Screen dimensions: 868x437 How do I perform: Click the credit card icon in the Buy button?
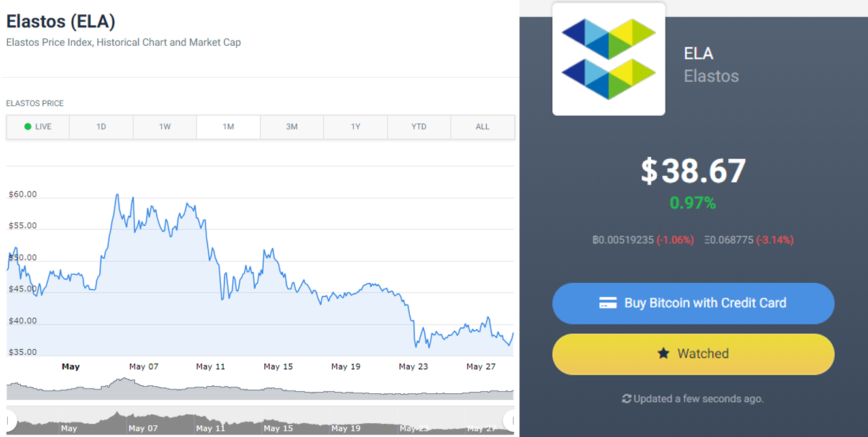pos(608,303)
